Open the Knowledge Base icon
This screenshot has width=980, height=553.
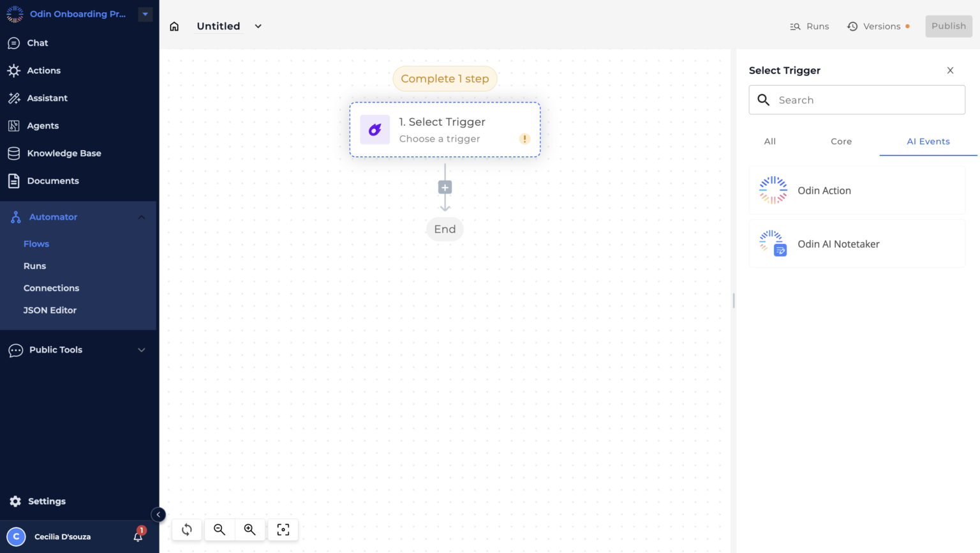pos(15,153)
